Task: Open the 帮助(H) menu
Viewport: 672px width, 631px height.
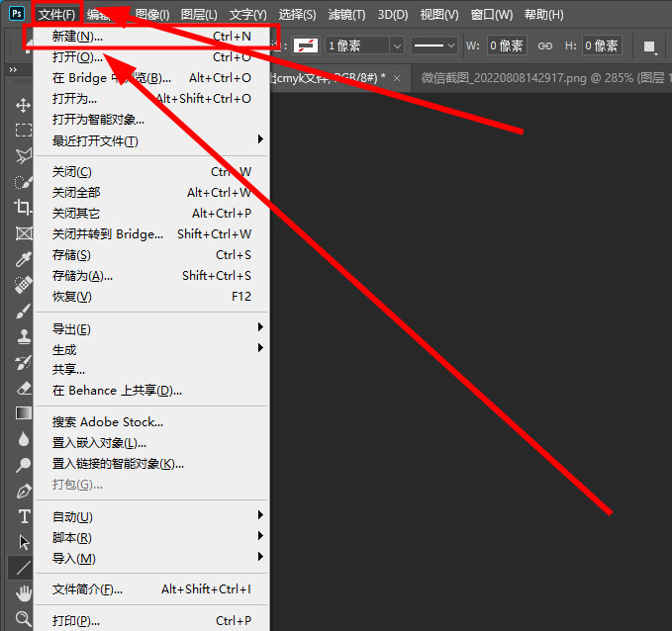Action: tap(544, 15)
